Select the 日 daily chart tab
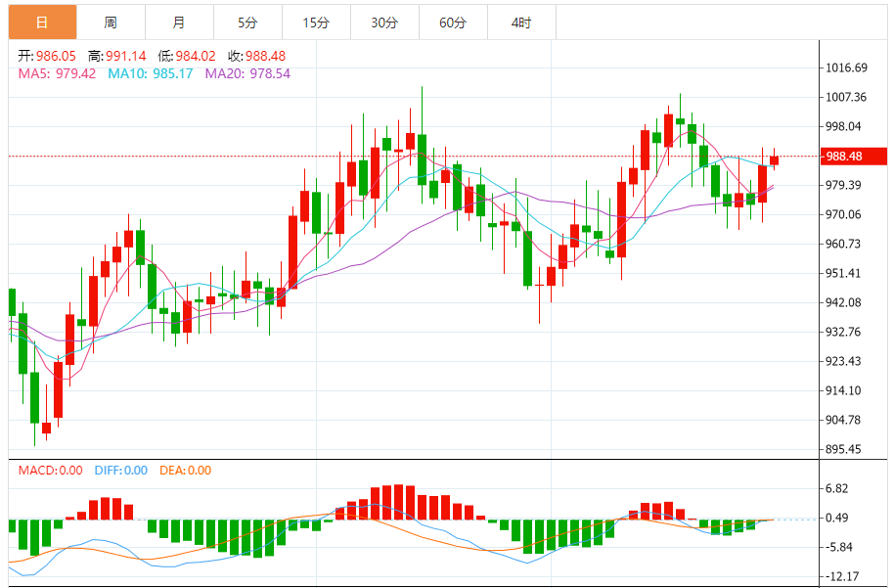Screen dimensions: 894x588 (42, 23)
